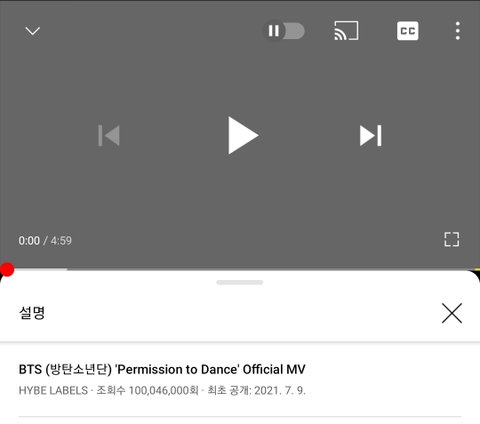The height and width of the screenshot is (424, 480).
Task: Click the red progress bar scrubber
Action: [x=7, y=269]
